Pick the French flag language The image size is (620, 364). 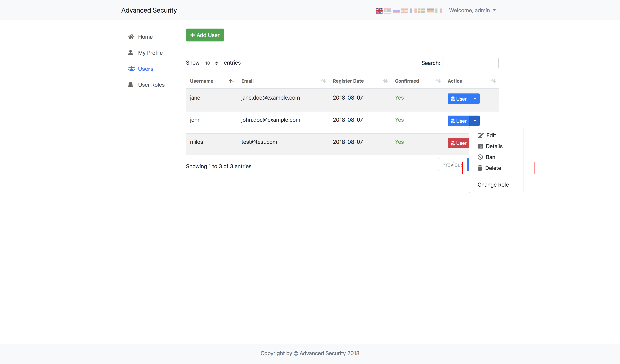point(413,11)
